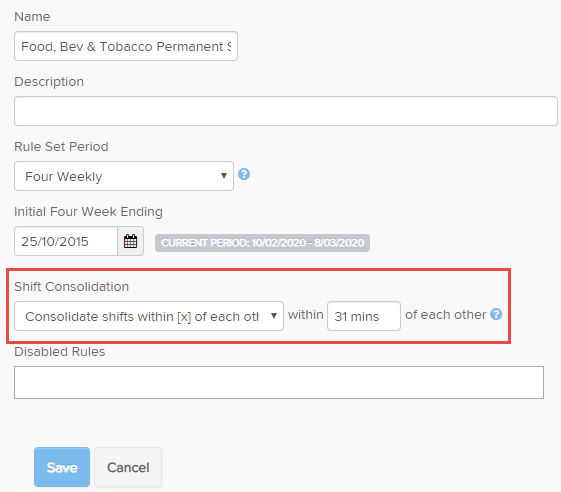Click the Name field label

tap(32, 17)
